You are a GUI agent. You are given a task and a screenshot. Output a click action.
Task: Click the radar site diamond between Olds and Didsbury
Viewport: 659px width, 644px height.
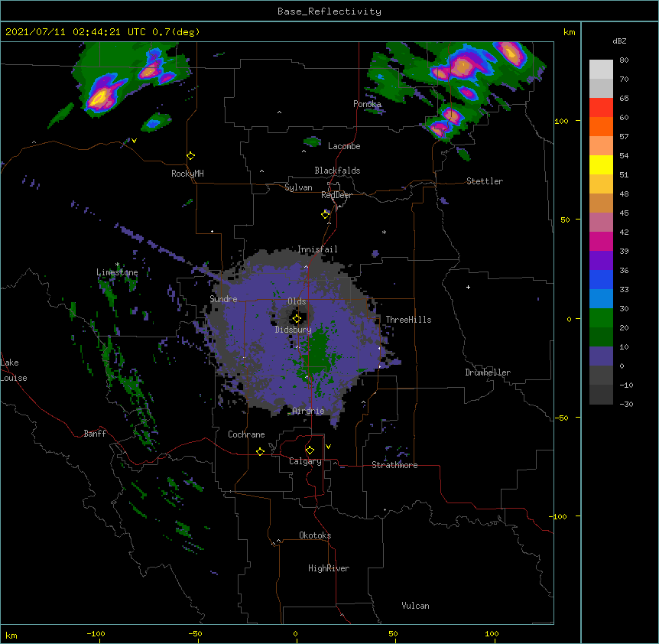coord(297,319)
